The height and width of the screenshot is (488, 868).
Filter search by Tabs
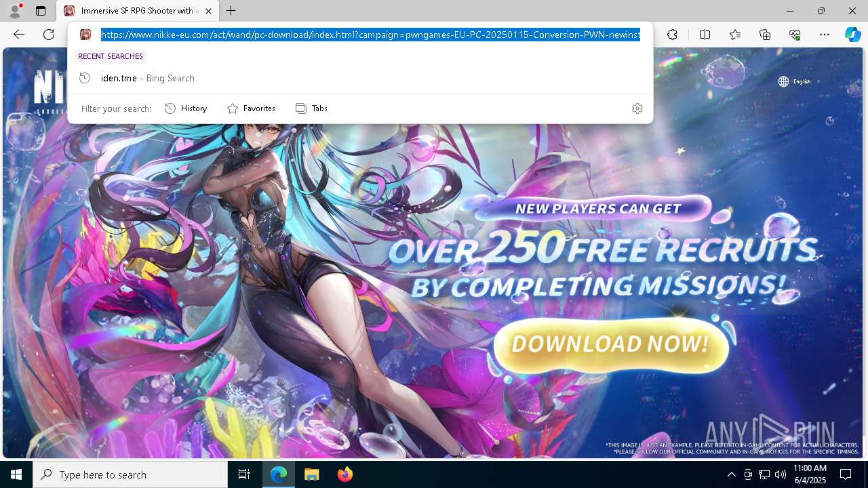point(311,108)
